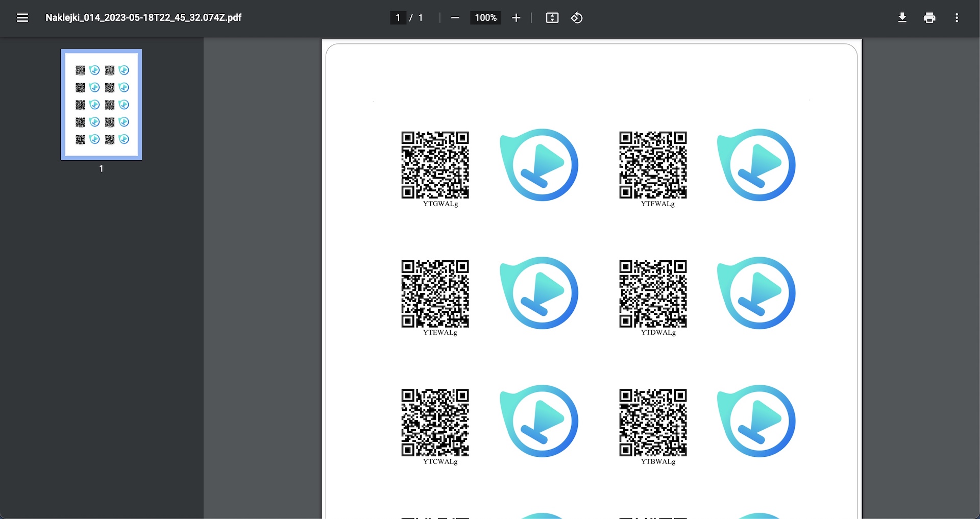Screen dimensions: 980x519
Task: Click the fit to page icon
Action: click(552, 18)
